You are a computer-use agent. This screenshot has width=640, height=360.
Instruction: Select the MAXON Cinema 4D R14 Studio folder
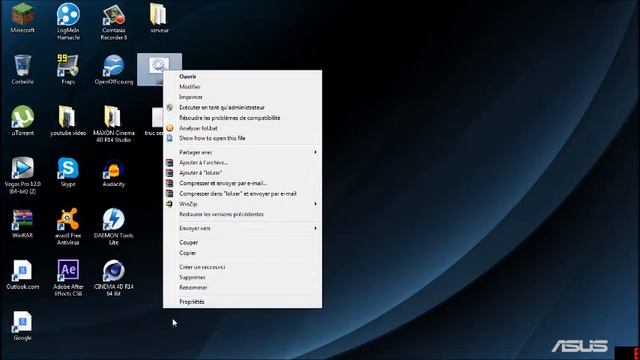click(x=114, y=124)
